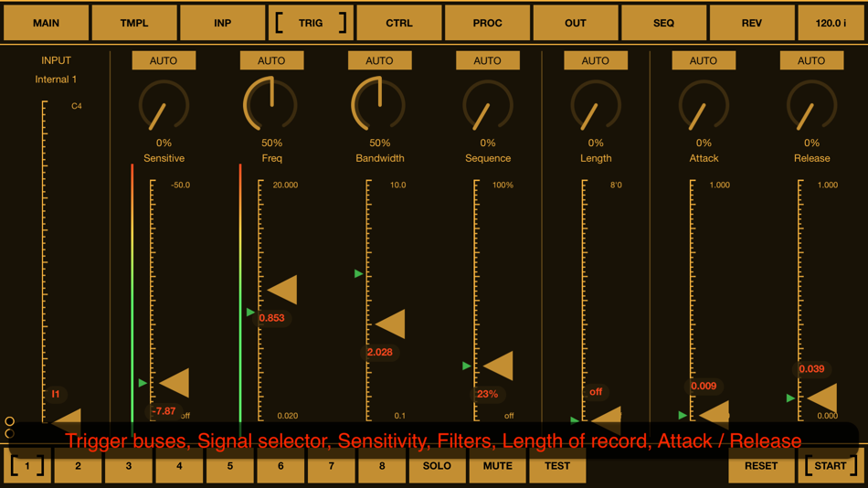Go to the OUT tab
Viewport: 868px width, 488px height.
(x=576, y=23)
